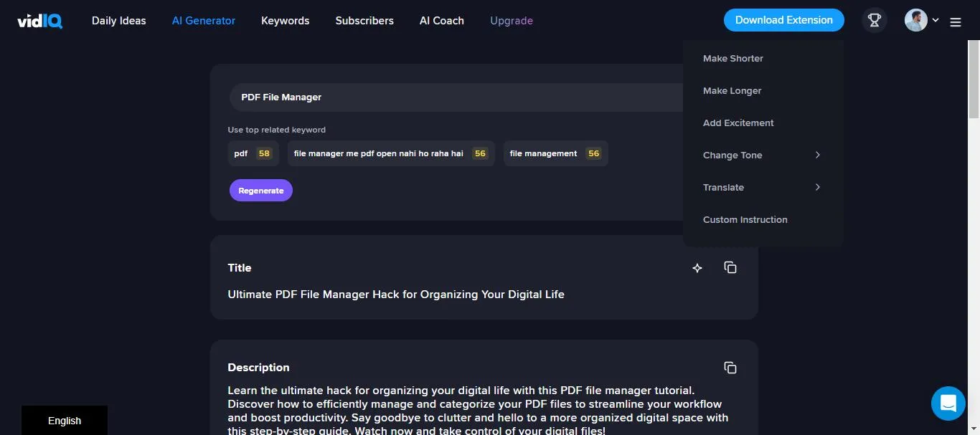Click the AI sparkle icon beside Title
Screen dimensions: 980x435
[x=697, y=268]
